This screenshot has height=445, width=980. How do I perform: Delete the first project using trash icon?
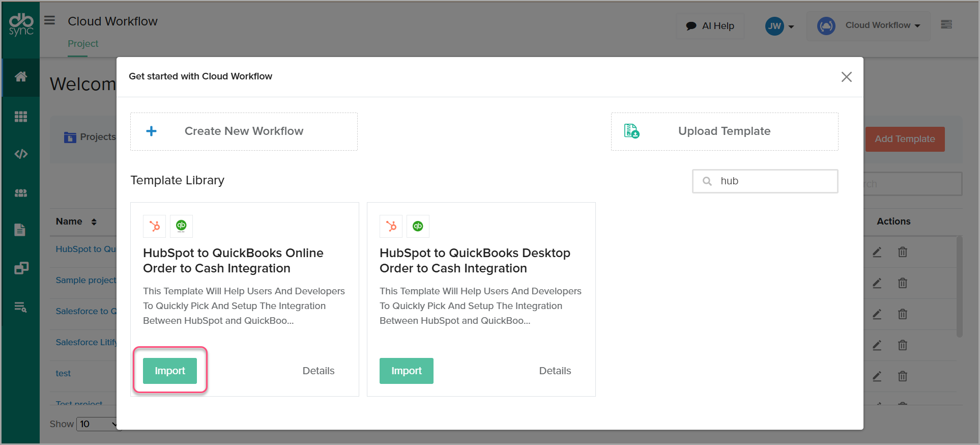coord(902,252)
